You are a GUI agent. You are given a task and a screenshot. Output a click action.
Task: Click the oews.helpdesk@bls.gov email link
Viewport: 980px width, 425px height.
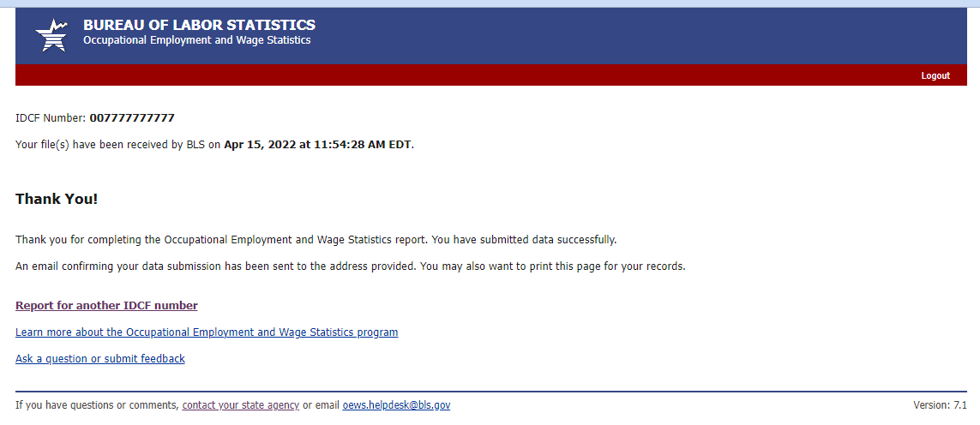click(x=396, y=405)
